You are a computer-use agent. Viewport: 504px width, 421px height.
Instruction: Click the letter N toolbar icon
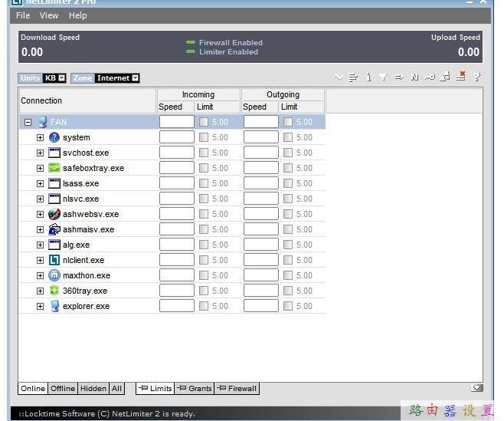414,77
